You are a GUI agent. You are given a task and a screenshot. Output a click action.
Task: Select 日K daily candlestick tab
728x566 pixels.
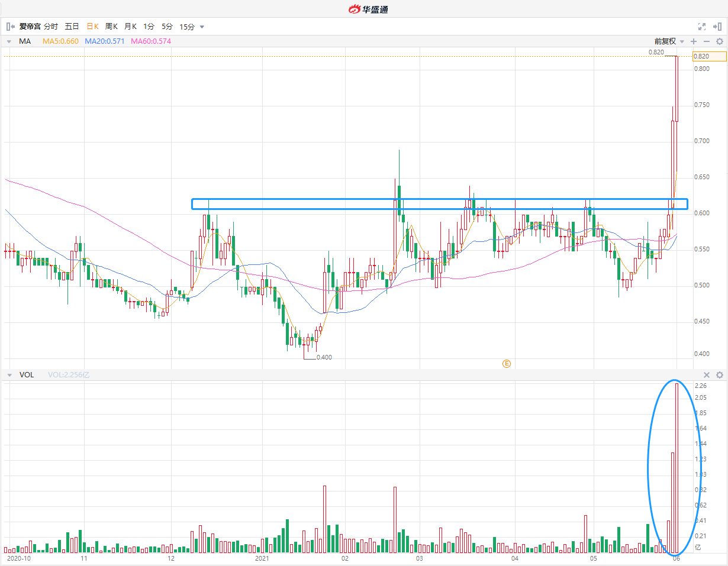click(x=92, y=27)
